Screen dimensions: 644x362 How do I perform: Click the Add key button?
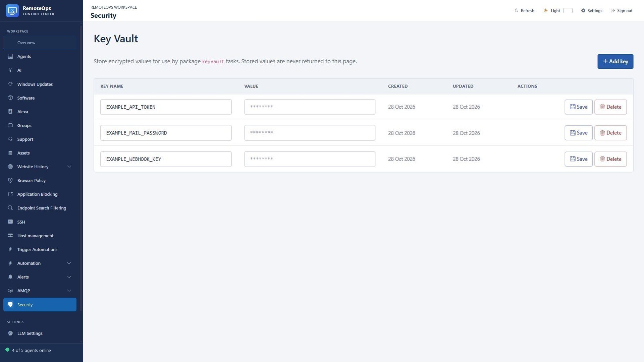click(615, 61)
